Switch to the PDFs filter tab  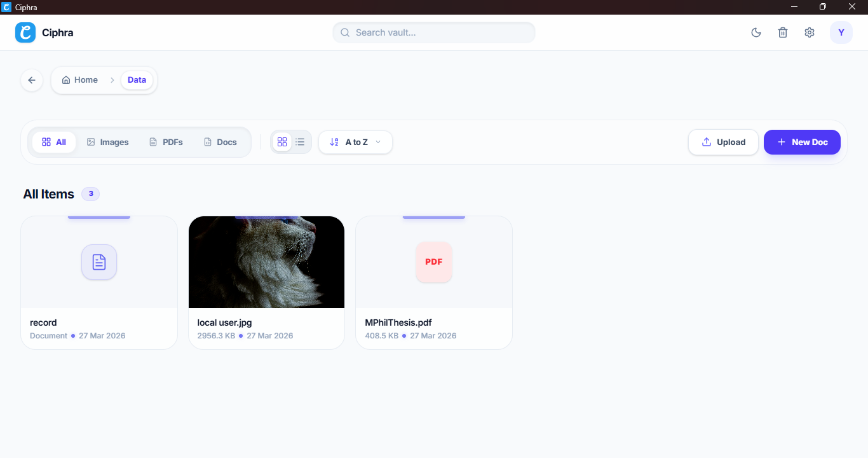pyautogui.click(x=165, y=142)
